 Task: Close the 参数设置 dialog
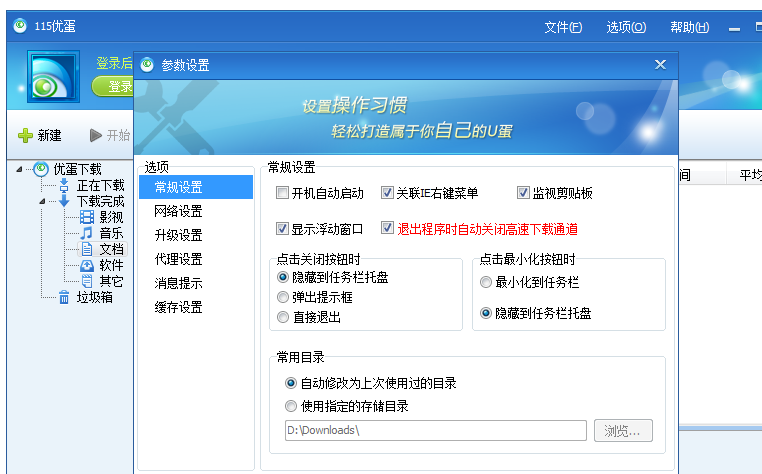tap(660, 64)
